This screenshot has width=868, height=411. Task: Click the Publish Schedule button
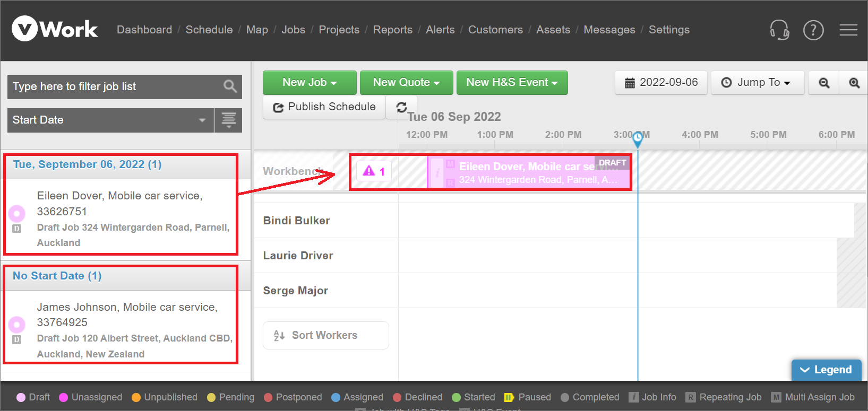pos(324,107)
